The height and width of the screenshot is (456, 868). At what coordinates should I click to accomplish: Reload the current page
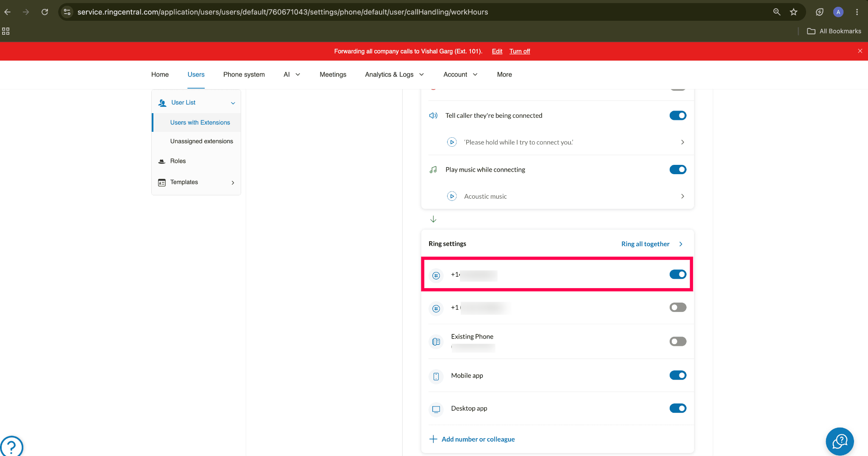click(45, 12)
